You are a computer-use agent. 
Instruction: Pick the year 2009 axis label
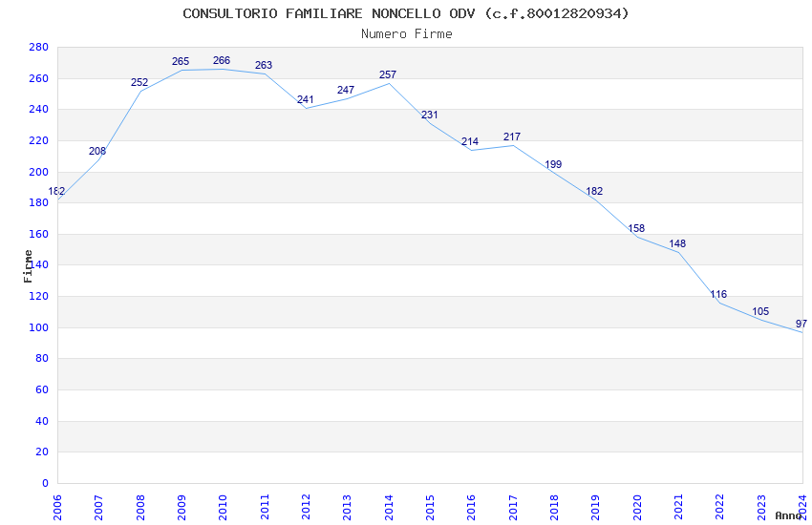(x=182, y=507)
